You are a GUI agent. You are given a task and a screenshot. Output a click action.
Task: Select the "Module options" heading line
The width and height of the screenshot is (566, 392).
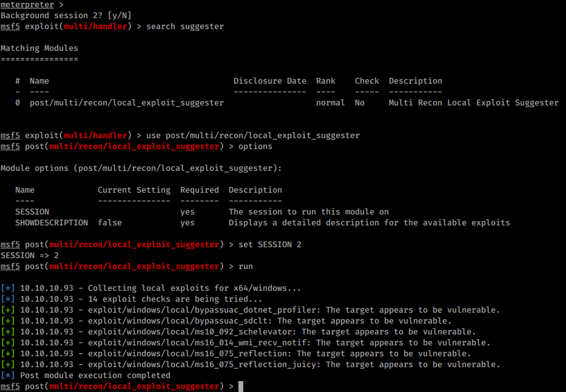pyautogui.click(x=141, y=168)
